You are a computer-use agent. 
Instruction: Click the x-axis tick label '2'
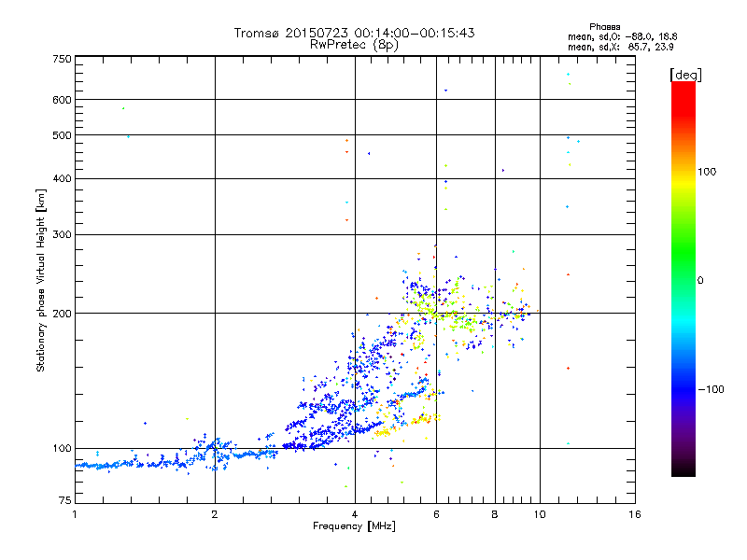point(215,514)
